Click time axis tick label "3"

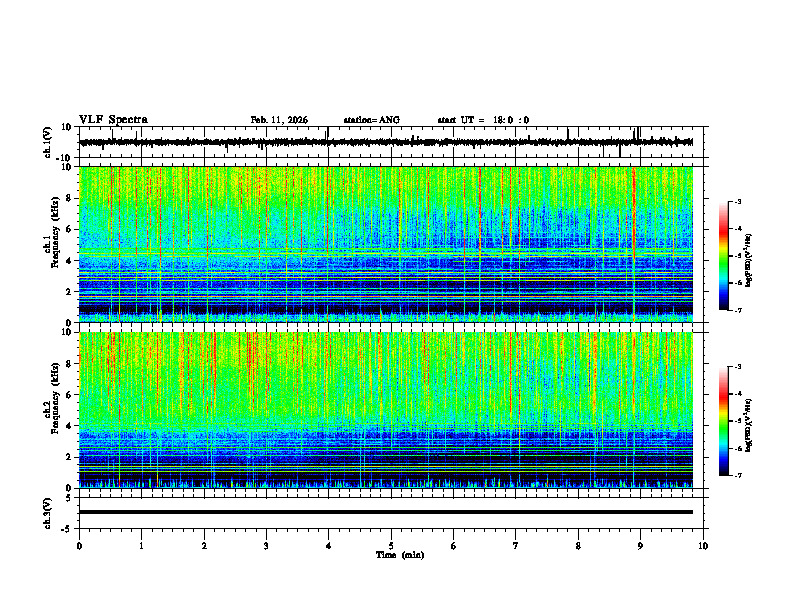[x=266, y=546]
